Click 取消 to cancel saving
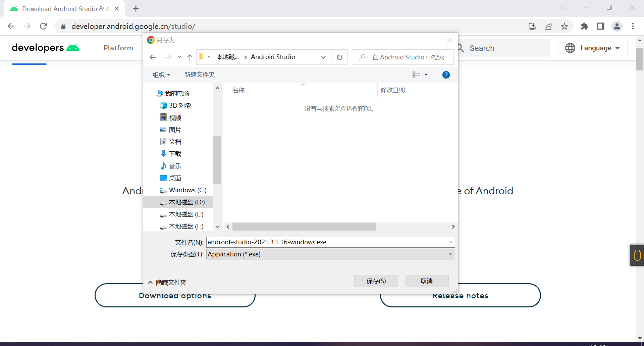This screenshot has height=346, width=644. [x=426, y=281]
